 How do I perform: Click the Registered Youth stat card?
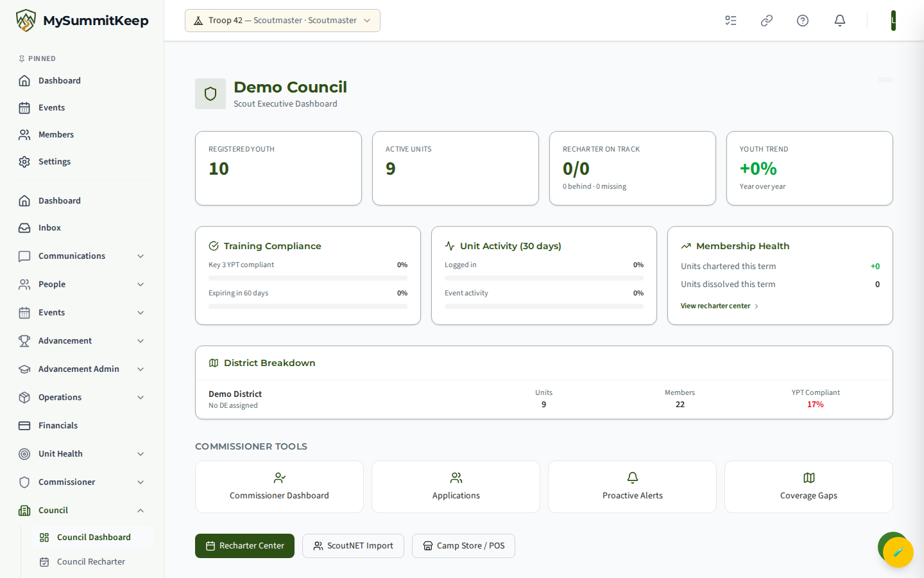[278, 168]
